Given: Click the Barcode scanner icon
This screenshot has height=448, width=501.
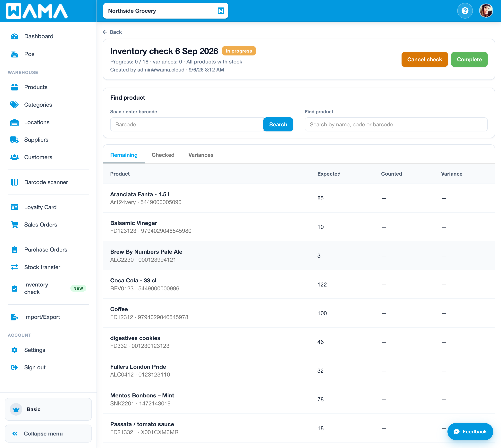Looking at the screenshot, I should click(x=14, y=182).
